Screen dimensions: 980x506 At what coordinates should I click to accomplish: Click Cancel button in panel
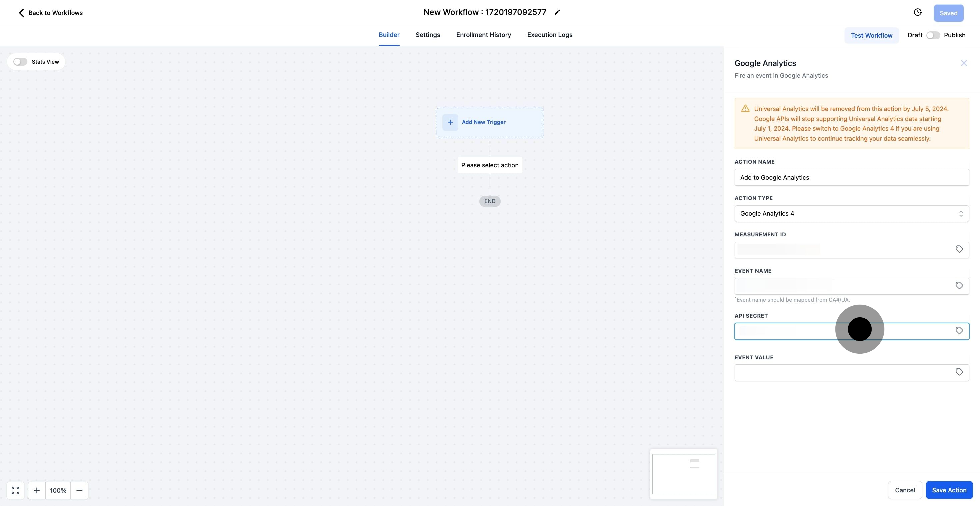(x=905, y=490)
